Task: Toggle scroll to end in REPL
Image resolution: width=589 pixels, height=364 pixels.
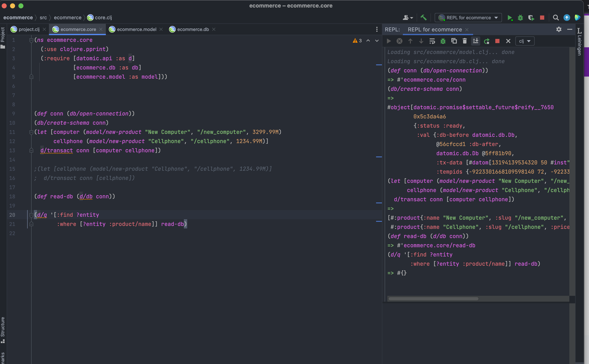Action: pyautogui.click(x=475, y=41)
